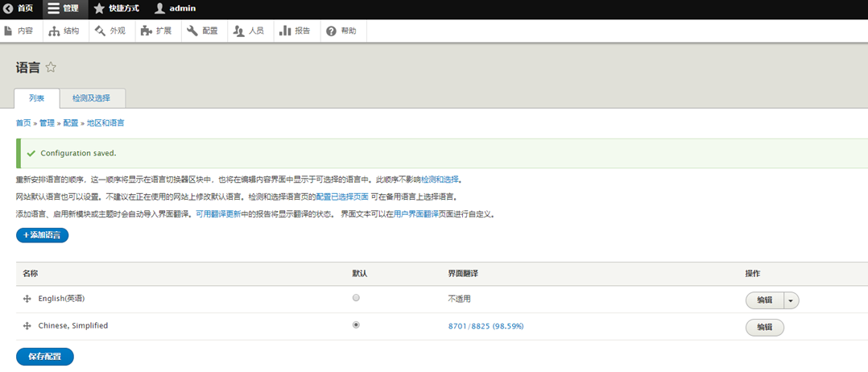Click the 帮助 help question icon
The image size is (868, 372).
point(331,31)
